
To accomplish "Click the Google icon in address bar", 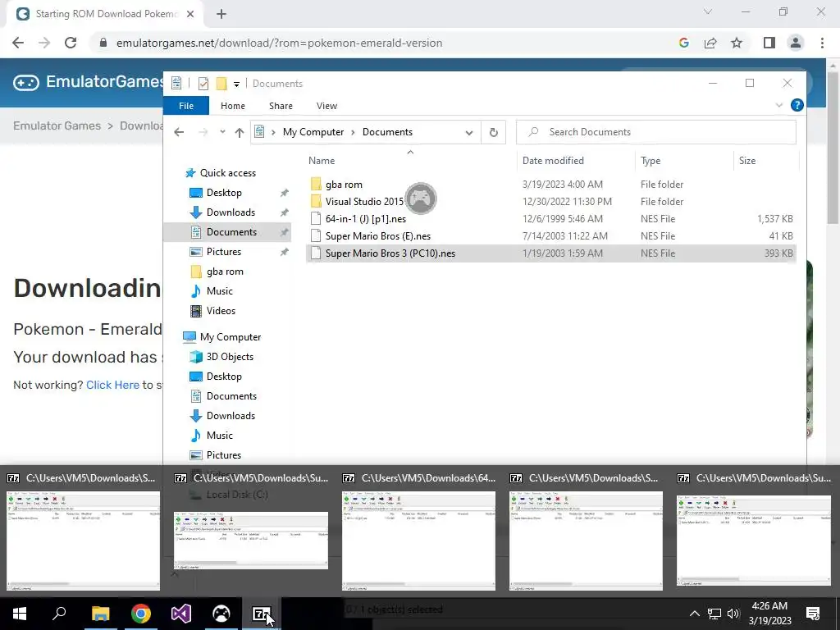I will point(683,43).
